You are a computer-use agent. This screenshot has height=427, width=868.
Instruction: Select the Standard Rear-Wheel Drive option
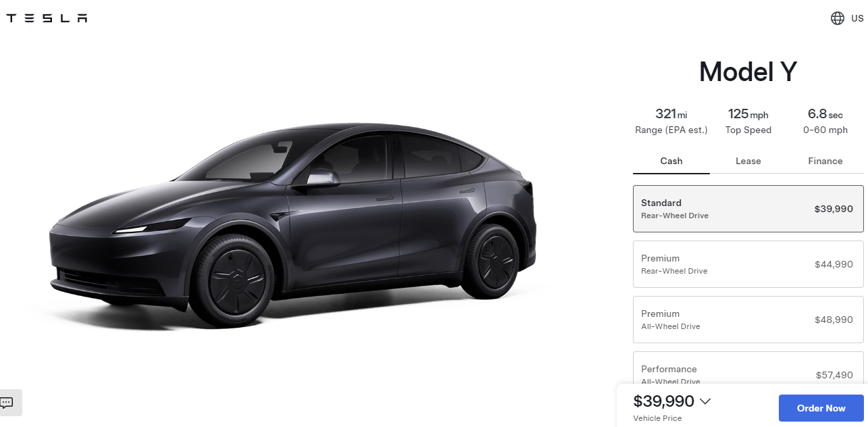click(748, 209)
